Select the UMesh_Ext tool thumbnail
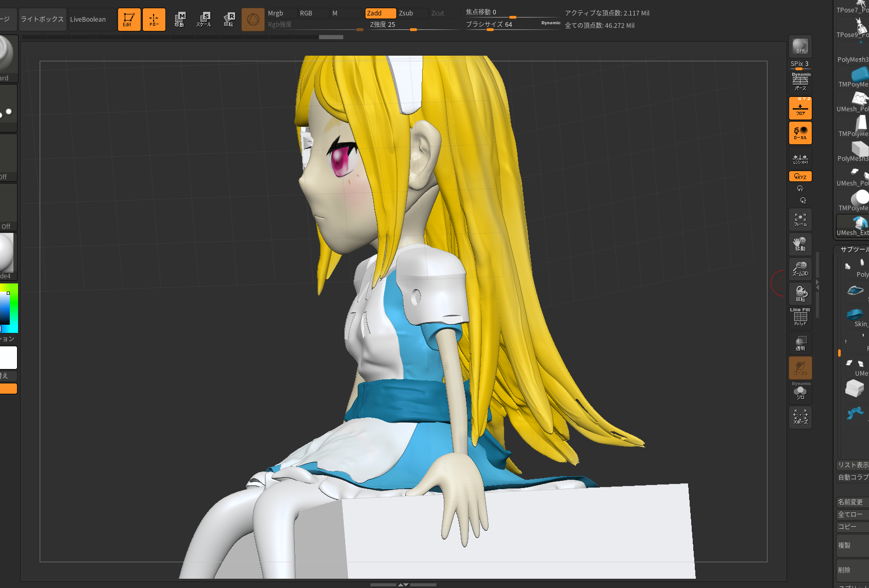 pos(853,226)
